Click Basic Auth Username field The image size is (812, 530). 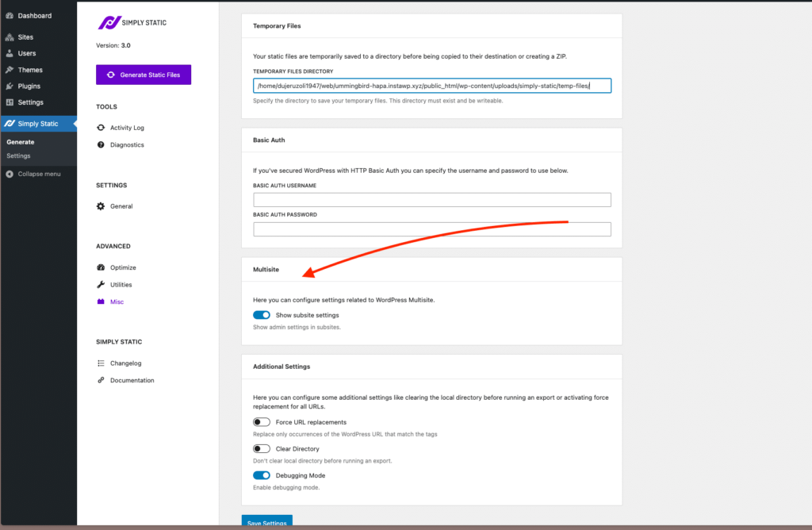tap(432, 199)
